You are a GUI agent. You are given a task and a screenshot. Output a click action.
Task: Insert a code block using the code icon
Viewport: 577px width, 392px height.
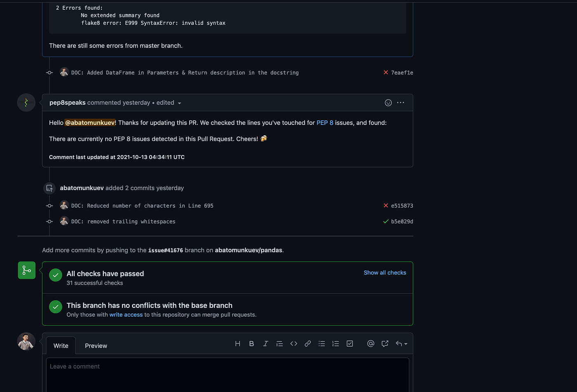click(294, 343)
